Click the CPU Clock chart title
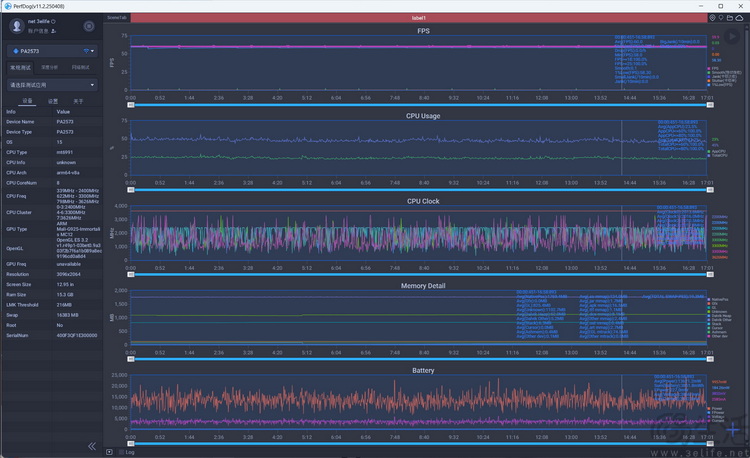The height and width of the screenshot is (458, 750). [423, 201]
